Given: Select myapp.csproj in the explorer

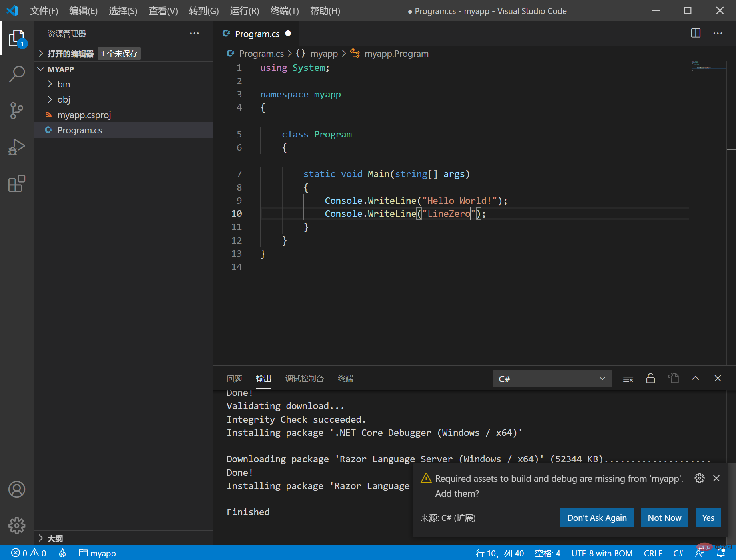Looking at the screenshot, I should (x=84, y=115).
